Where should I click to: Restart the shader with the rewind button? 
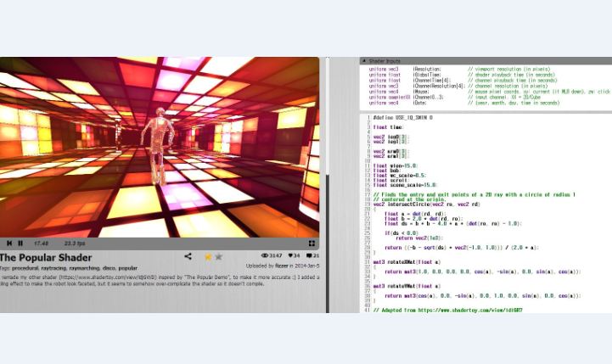click(x=9, y=243)
